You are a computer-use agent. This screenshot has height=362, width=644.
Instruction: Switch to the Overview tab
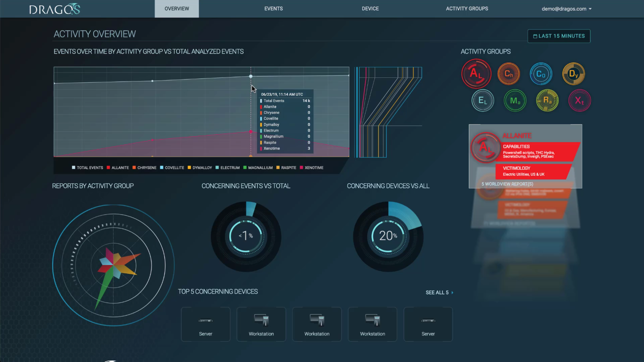[x=177, y=9]
